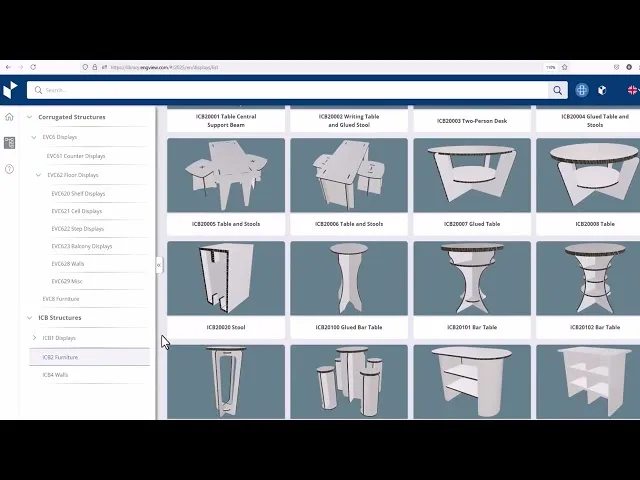The height and width of the screenshot is (480, 640).
Task: Reload the page with refresh icon
Action: click(x=33, y=67)
